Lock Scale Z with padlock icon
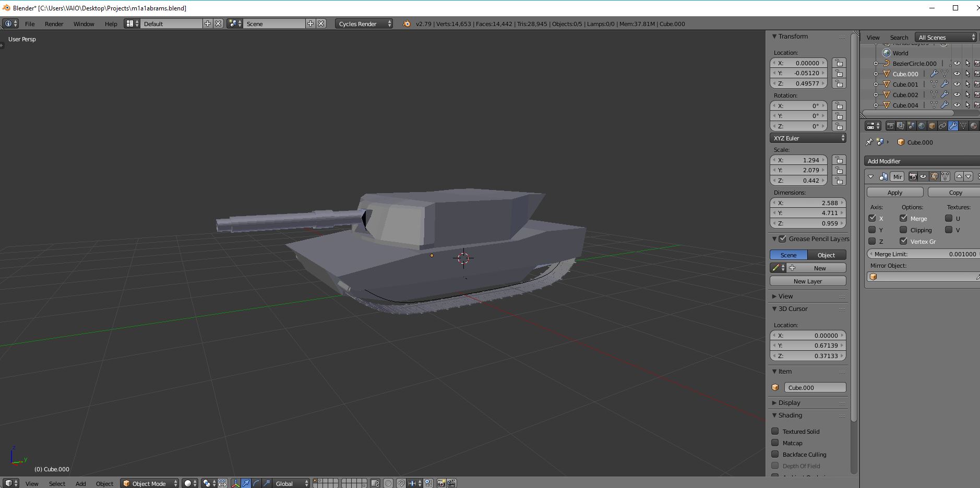This screenshot has width=980, height=488. (x=839, y=181)
